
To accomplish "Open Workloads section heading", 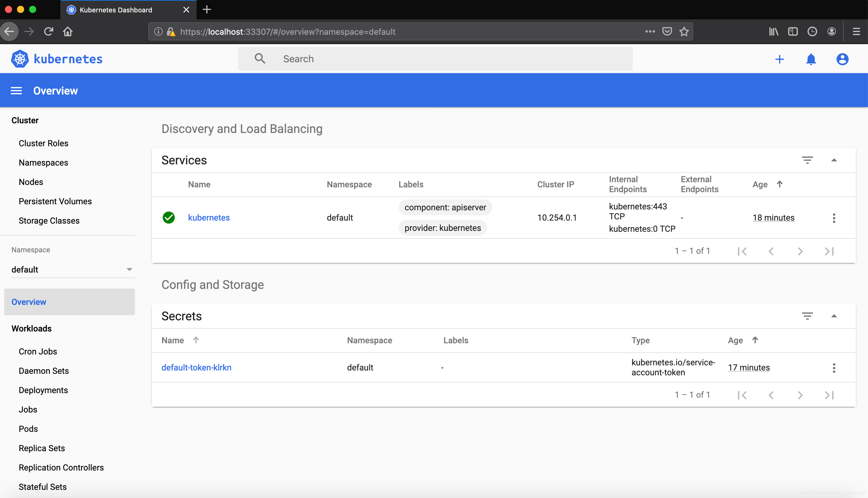I will (x=31, y=328).
